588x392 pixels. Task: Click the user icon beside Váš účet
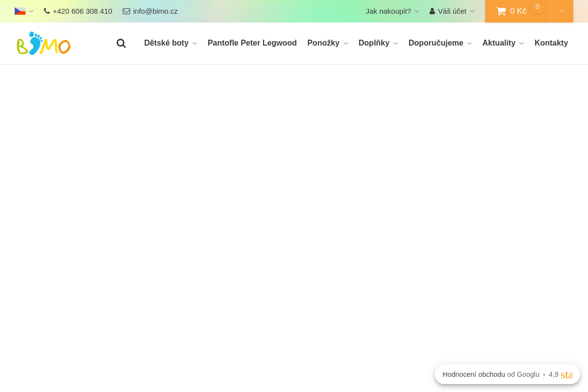(x=432, y=11)
